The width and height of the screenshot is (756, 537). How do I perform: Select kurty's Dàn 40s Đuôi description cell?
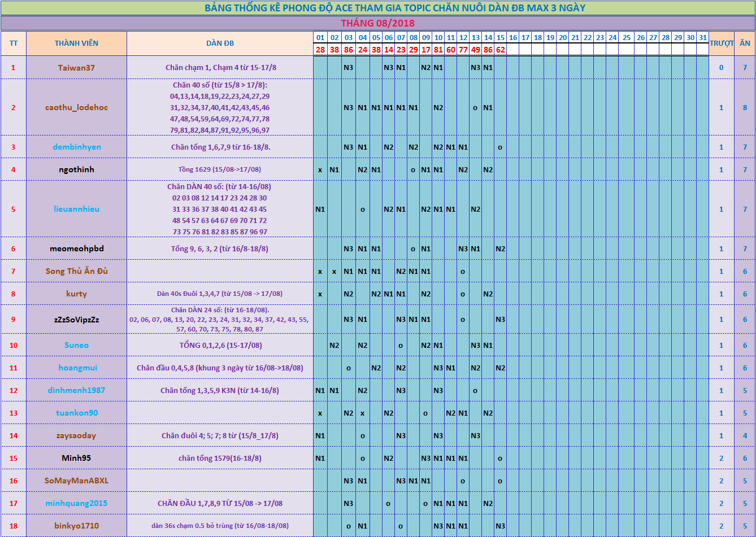coord(220,294)
